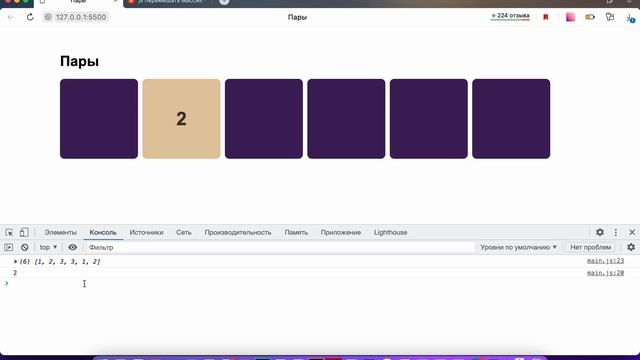This screenshot has width=640, height=360.
Task: Toggle device toolbar icon in DevTools
Action: tap(24, 232)
